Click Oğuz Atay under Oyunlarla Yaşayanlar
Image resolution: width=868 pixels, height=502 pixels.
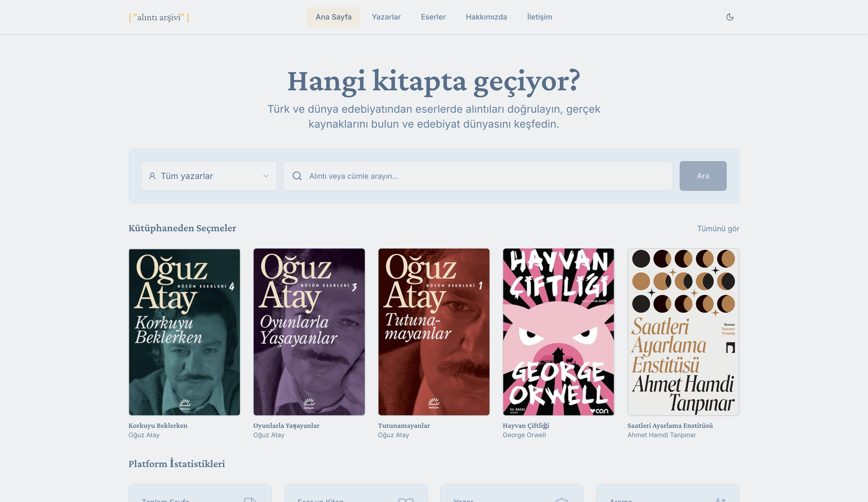[x=269, y=435]
